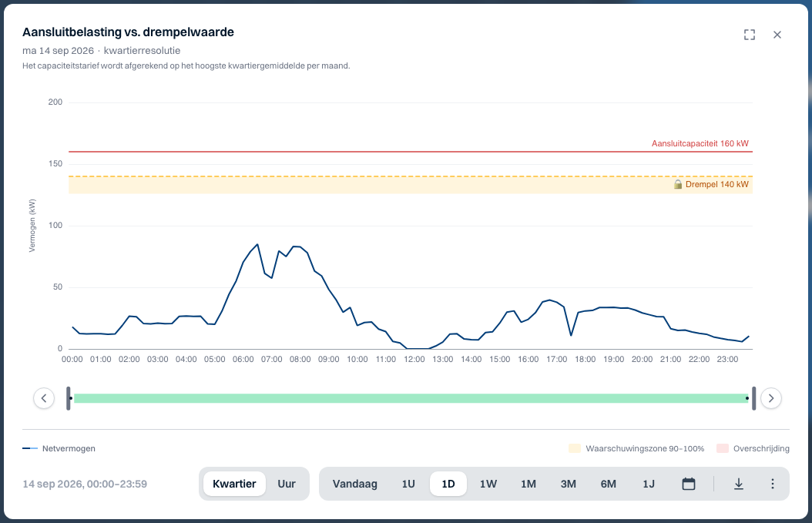
Task: Click the lock icon beside Drempel 140 kW
Action: [x=677, y=184]
